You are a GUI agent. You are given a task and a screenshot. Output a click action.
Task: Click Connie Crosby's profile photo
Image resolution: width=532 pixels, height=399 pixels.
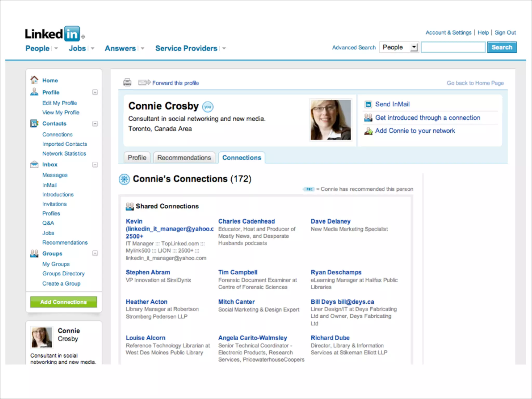(331, 120)
